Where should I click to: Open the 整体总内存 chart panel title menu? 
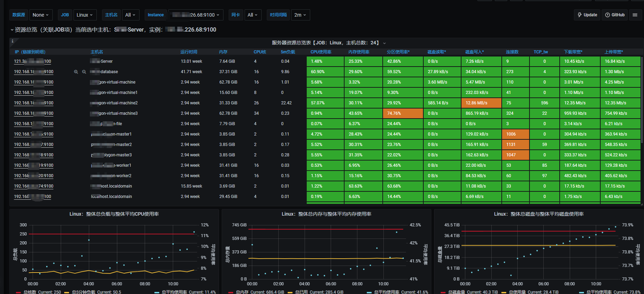point(326,214)
